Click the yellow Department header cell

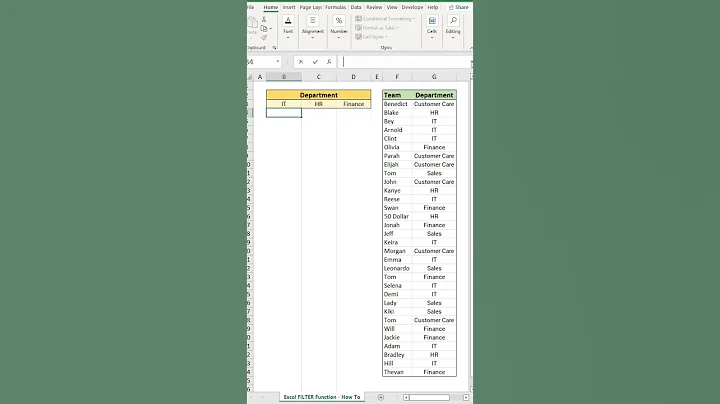(319, 95)
